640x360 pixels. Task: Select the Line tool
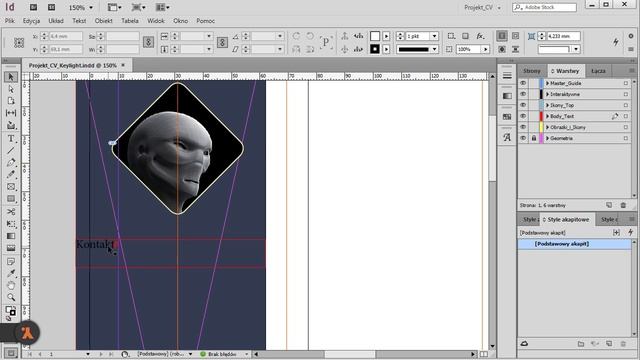[x=11, y=151]
